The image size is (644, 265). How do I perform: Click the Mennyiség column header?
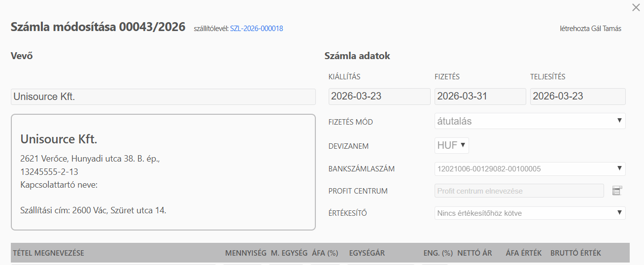point(245,253)
